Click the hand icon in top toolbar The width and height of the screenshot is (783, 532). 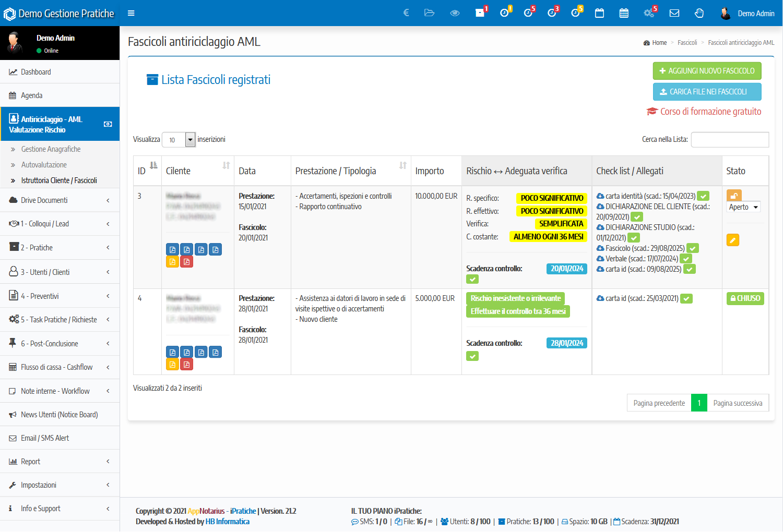coord(699,13)
